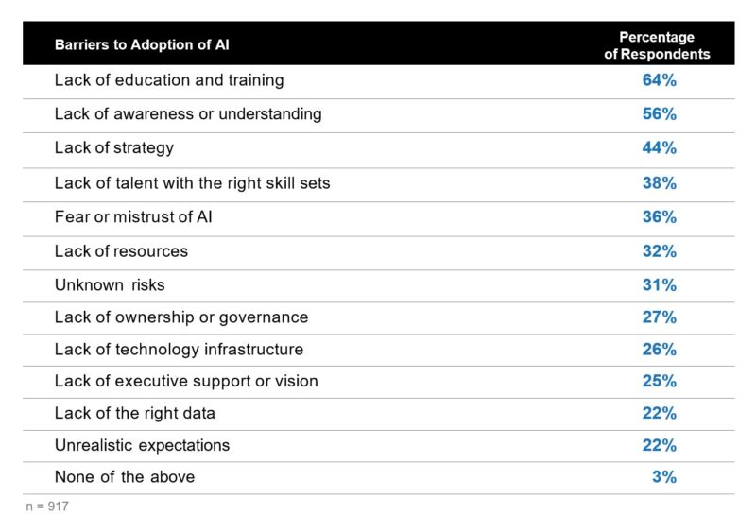The width and height of the screenshot is (756, 532).
Task: Click the 31% percentage value
Action: [x=659, y=285]
